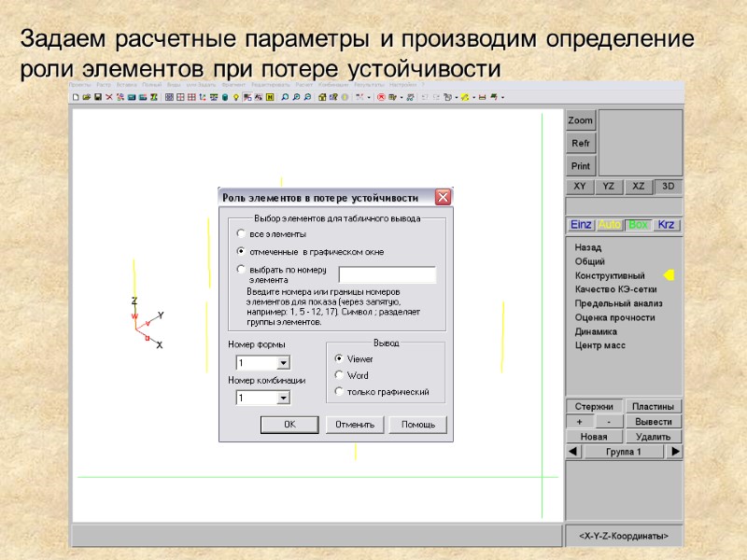This screenshot has width=747, height=560.
Task: Click the Новая group button
Action: click(x=594, y=436)
